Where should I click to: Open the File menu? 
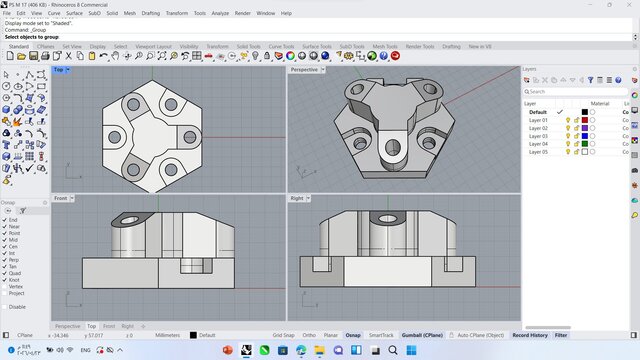coord(7,13)
